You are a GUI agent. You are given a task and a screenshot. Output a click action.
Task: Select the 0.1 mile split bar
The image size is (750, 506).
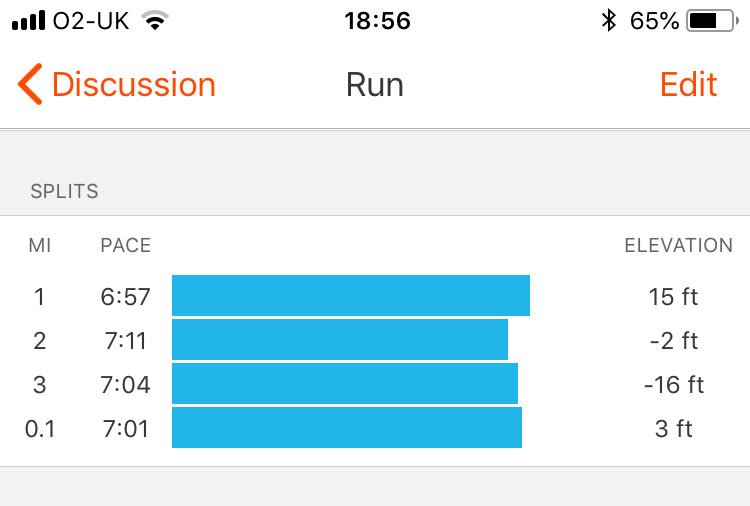click(347, 428)
